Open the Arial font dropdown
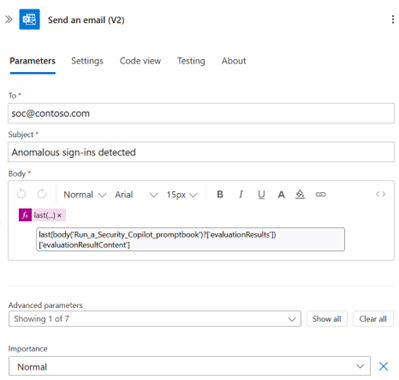Viewport: 399px width, 380px height. tap(136, 195)
